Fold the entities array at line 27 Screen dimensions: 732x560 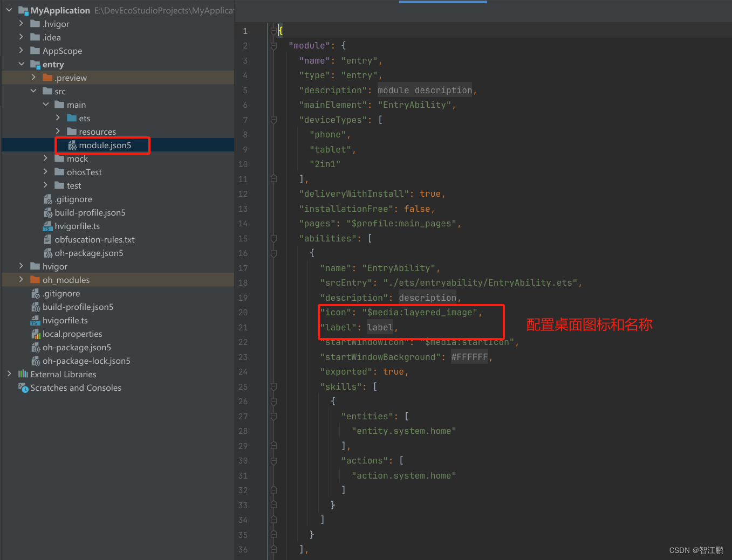tap(273, 416)
